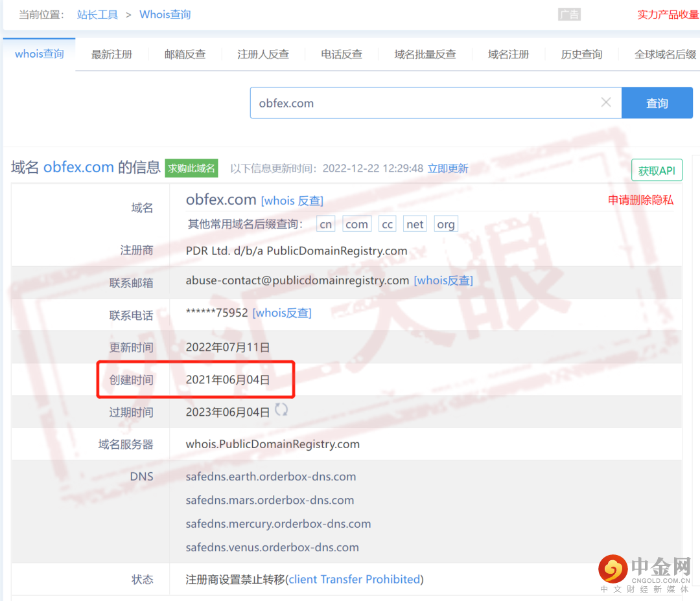Viewport: 700px width, 601px height.
Task: Open the 全球域名后缀 tab
Action: click(665, 54)
